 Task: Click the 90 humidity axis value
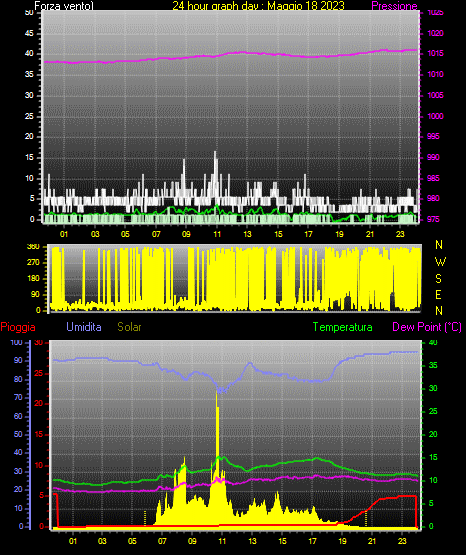[18, 360]
